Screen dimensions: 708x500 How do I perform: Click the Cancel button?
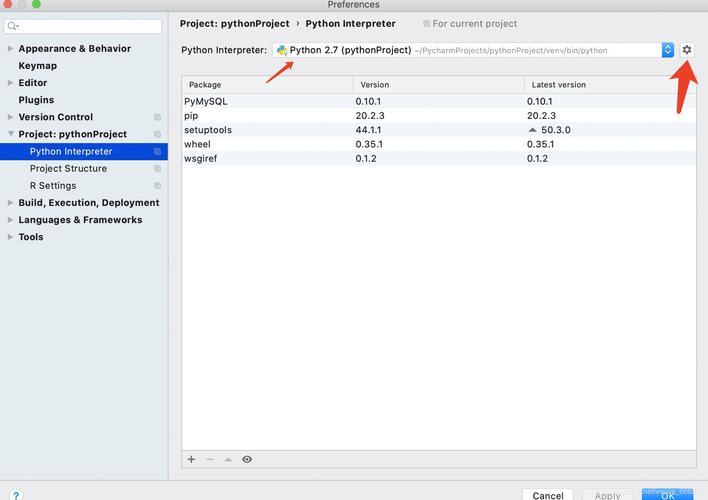point(548,495)
